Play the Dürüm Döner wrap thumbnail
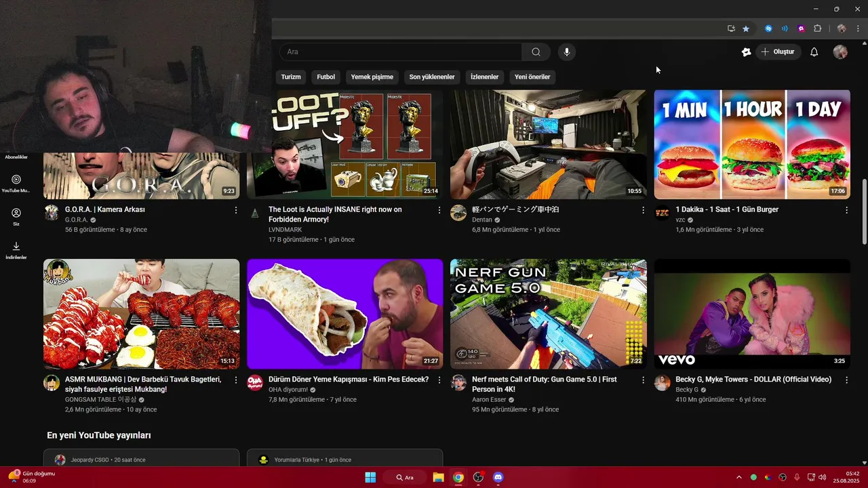868x488 pixels. (345, 314)
